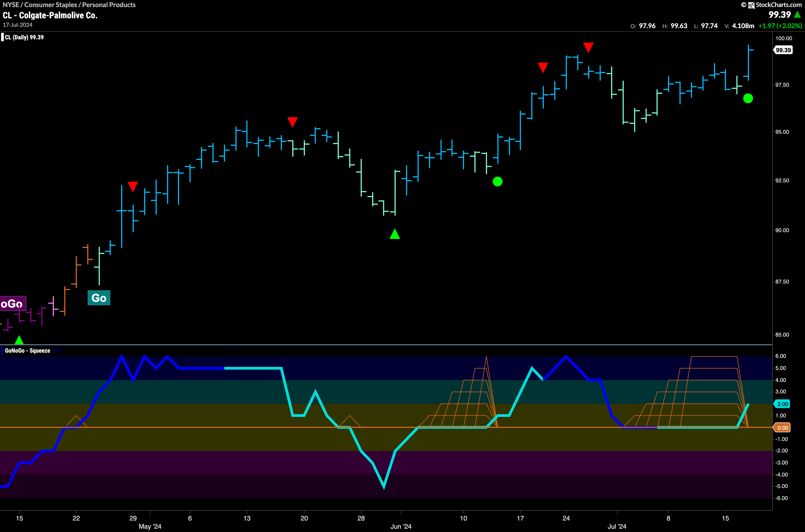Image resolution: width=805 pixels, height=532 pixels.
Task: Click the green circle marker near June 14
Action: coord(498,182)
